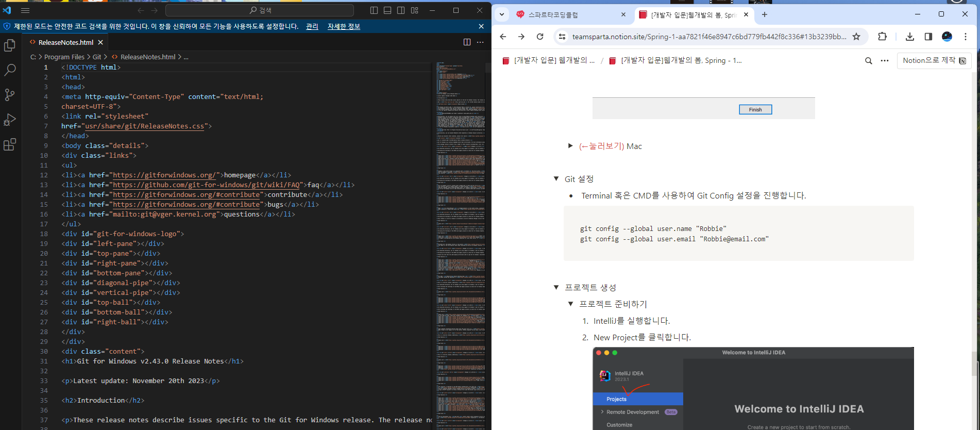Image resolution: width=980 pixels, height=430 pixels.
Task: Open the VS Code Explorer view
Action: 10,45
